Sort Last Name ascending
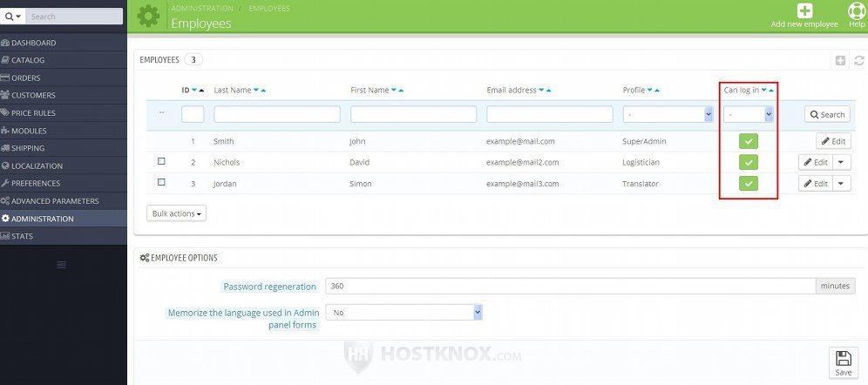The width and height of the screenshot is (868, 385). point(263,91)
